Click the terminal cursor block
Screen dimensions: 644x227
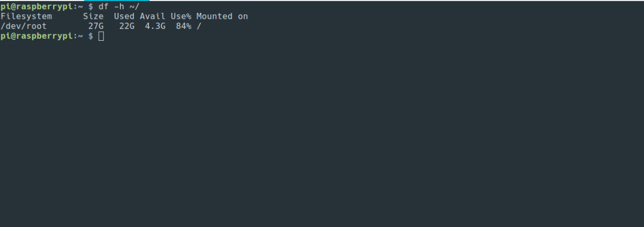[x=101, y=36]
